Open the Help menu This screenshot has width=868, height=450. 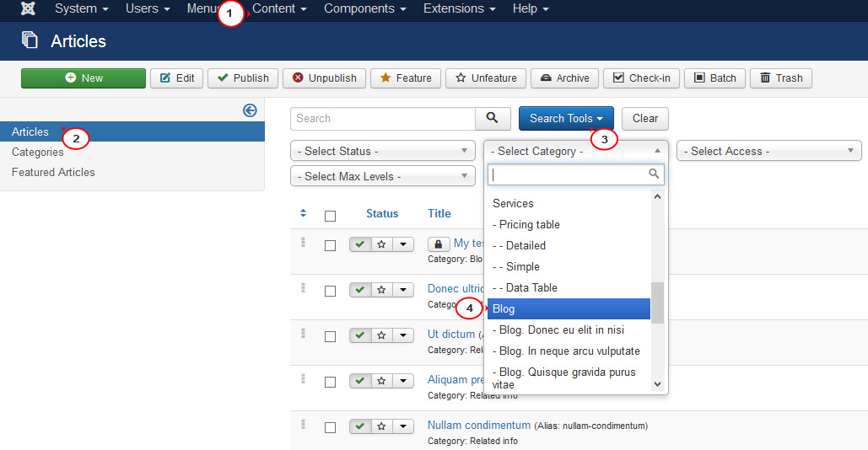pyautogui.click(x=531, y=8)
